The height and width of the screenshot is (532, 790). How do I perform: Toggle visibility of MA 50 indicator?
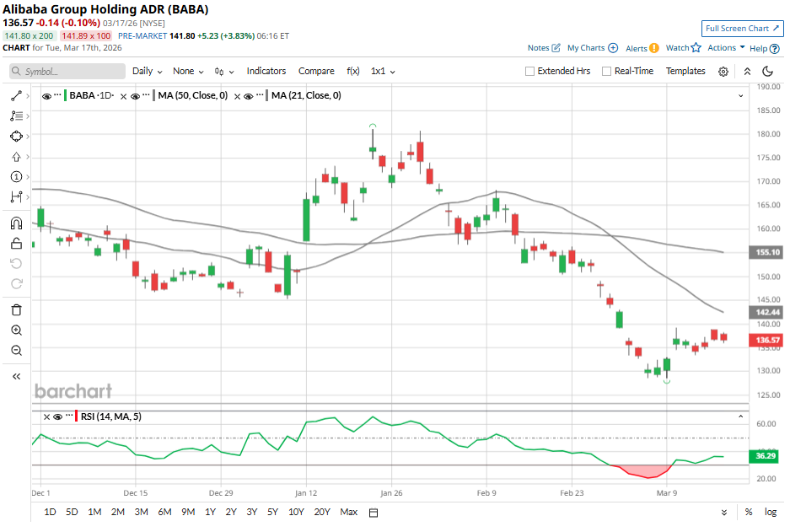tap(135, 96)
